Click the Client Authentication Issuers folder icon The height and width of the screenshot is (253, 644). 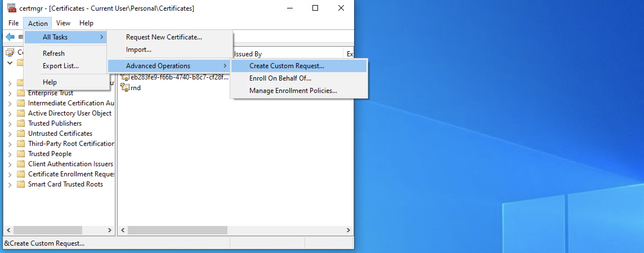(x=21, y=164)
